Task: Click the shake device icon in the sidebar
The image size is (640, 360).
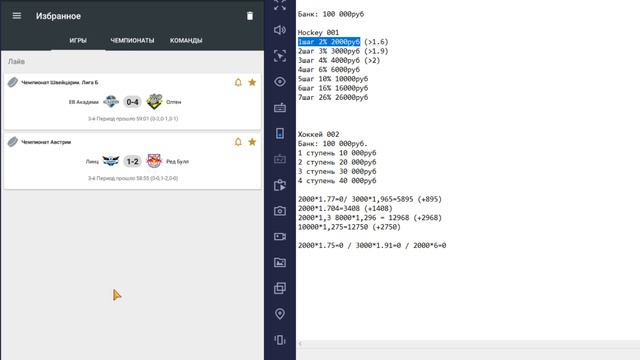Action: pos(280,340)
